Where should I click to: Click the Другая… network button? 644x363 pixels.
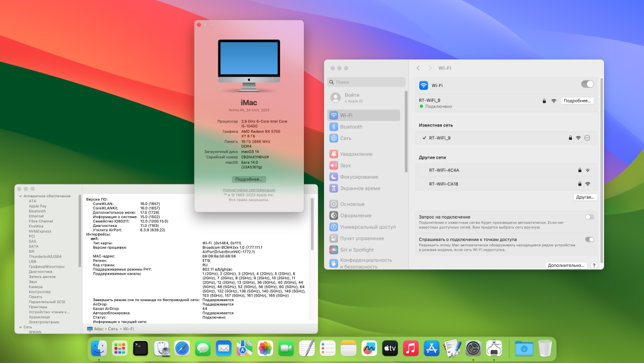tap(585, 197)
